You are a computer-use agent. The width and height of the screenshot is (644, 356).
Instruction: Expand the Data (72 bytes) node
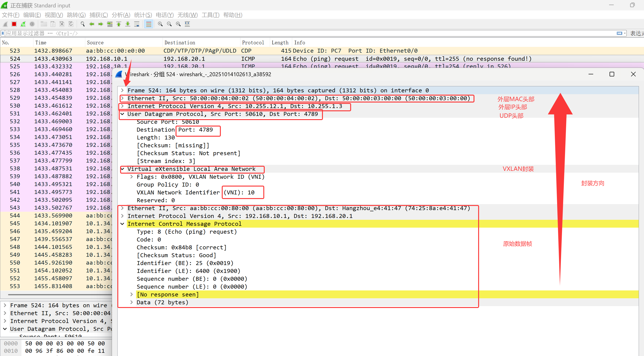click(x=131, y=302)
